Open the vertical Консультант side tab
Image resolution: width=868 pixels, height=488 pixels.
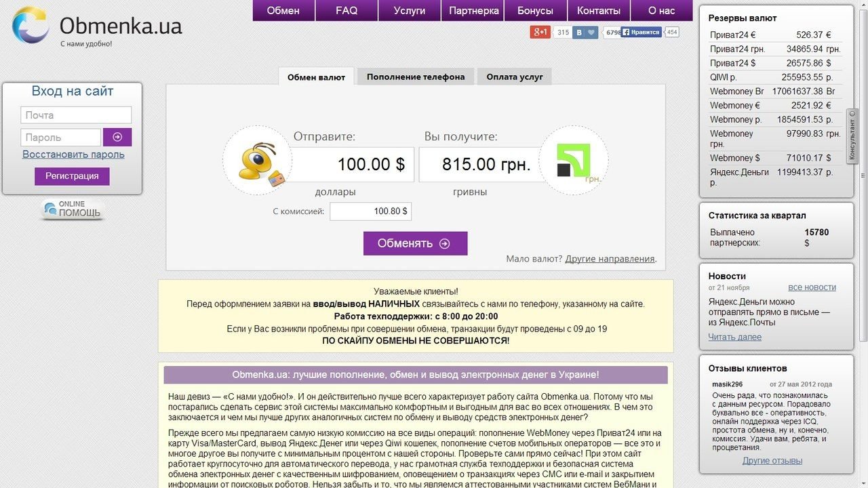click(852, 136)
